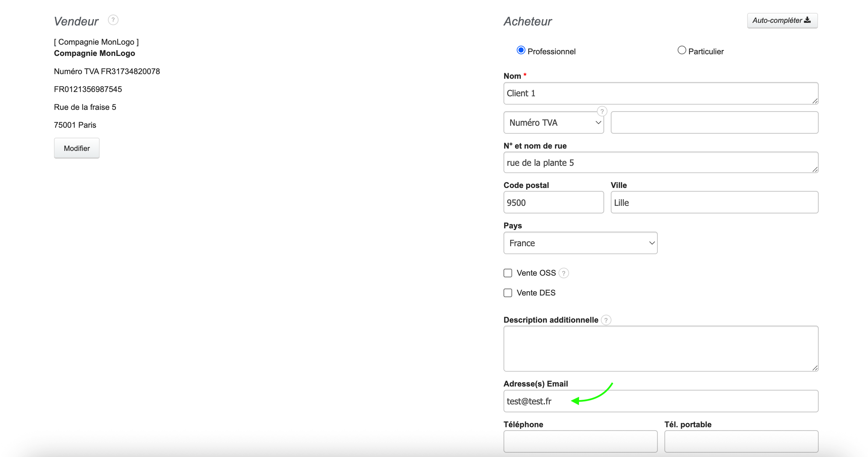
Task: Focus the street field with rue de la plante 5
Action: 660,163
